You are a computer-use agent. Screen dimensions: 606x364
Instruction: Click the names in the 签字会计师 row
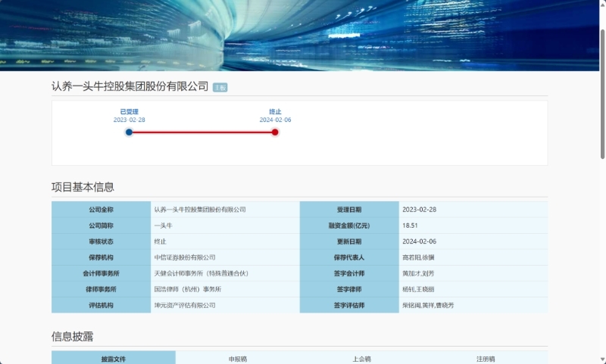point(418,273)
